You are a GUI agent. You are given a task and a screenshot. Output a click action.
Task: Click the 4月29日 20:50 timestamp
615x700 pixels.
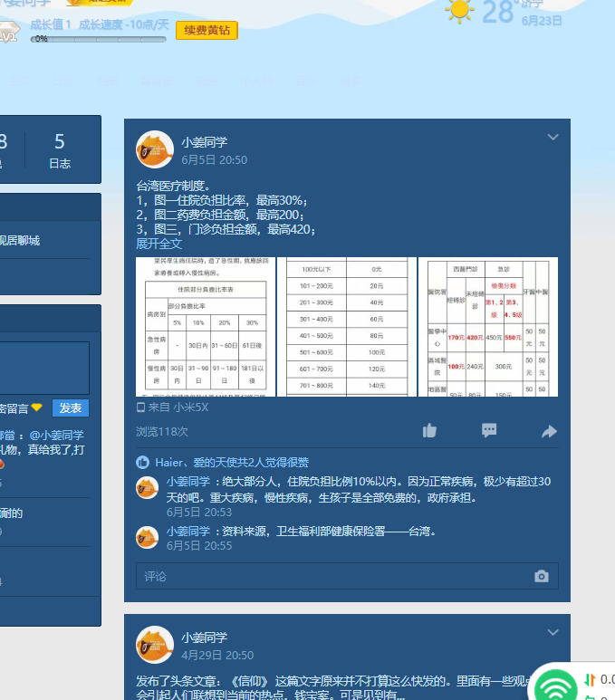(x=217, y=655)
